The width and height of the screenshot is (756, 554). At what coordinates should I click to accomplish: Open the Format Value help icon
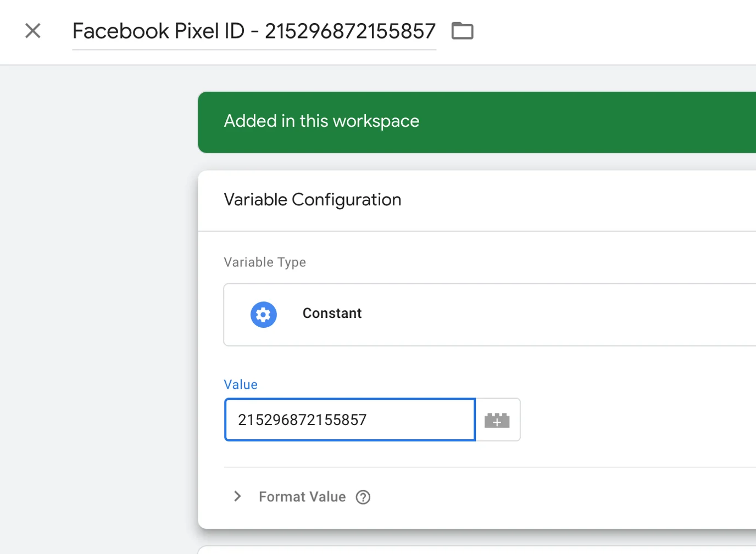[363, 497]
